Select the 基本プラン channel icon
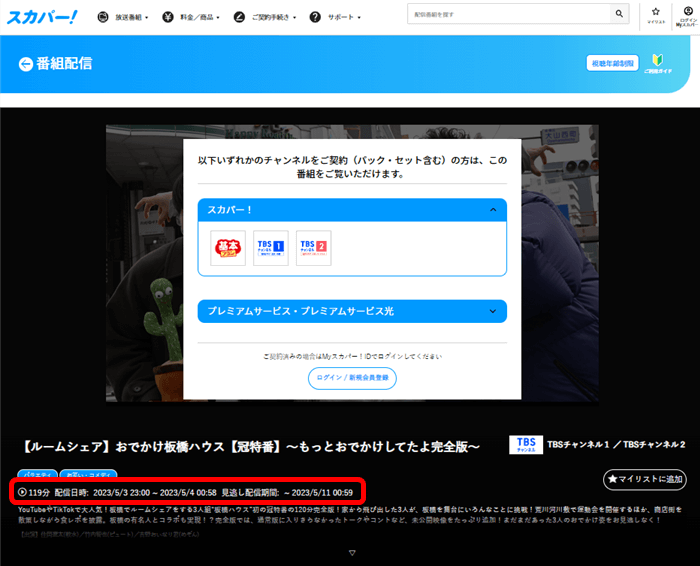Image resolution: width=700 pixels, height=566 pixels. click(228, 248)
